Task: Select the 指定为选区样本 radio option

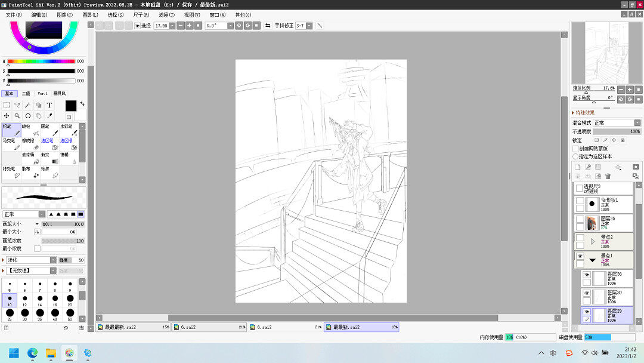Action: coord(576,156)
